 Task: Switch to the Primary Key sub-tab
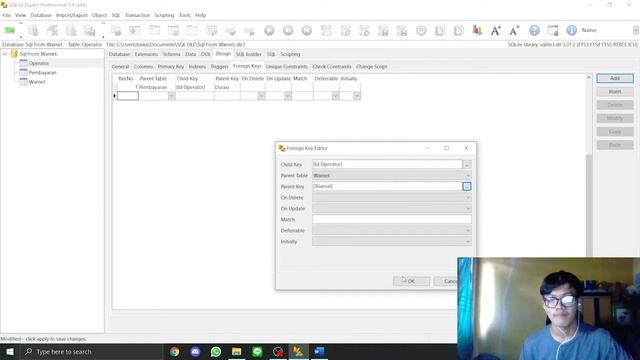click(x=171, y=67)
